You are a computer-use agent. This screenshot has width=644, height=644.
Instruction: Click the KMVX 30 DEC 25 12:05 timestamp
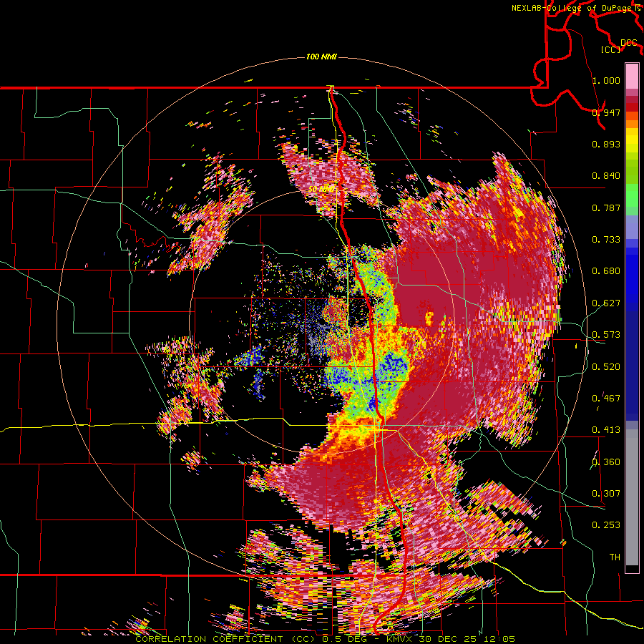(x=451, y=639)
